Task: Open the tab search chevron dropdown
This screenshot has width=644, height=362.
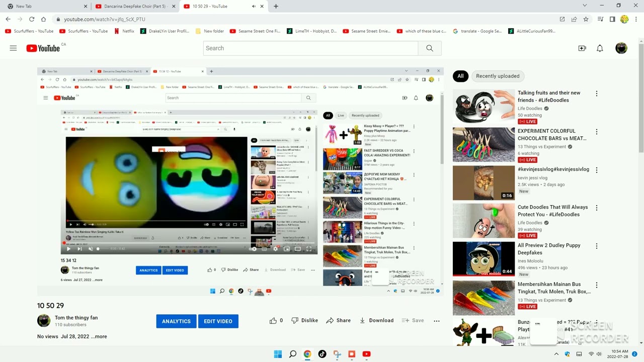Action: click(x=585, y=6)
